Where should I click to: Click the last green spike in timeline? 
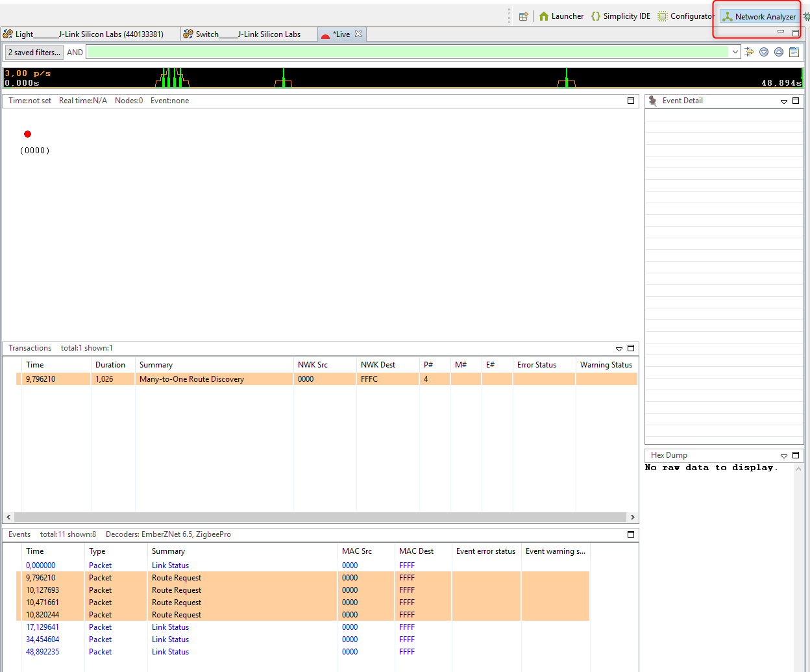click(x=567, y=78)
